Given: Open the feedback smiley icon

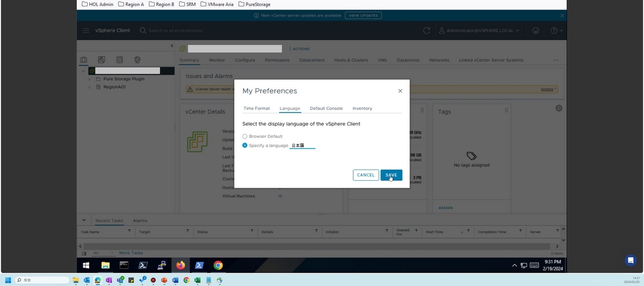Looking at the screenshot, I should point(536,31).
